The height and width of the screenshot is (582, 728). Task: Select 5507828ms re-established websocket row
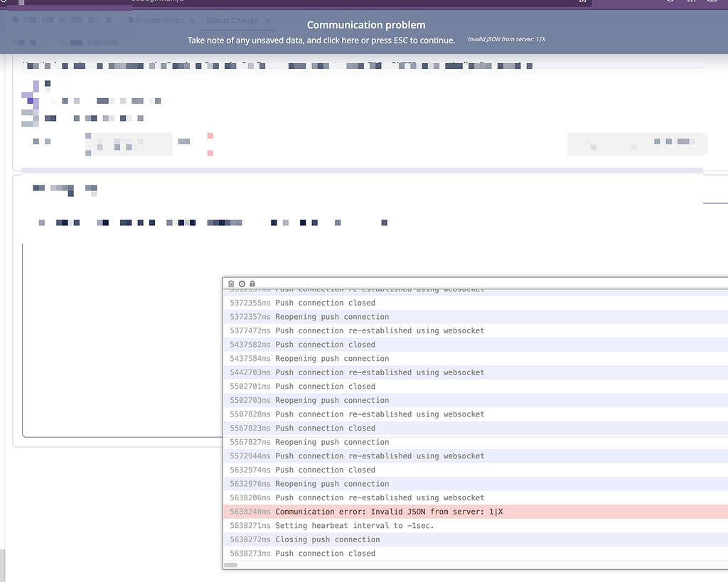coord(476,414)
